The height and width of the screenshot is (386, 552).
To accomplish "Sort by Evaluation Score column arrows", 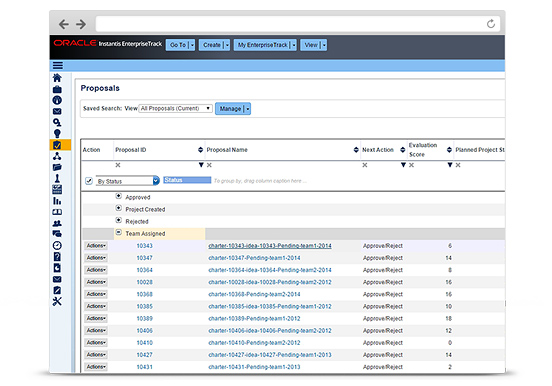I will (x=449, y=150).
